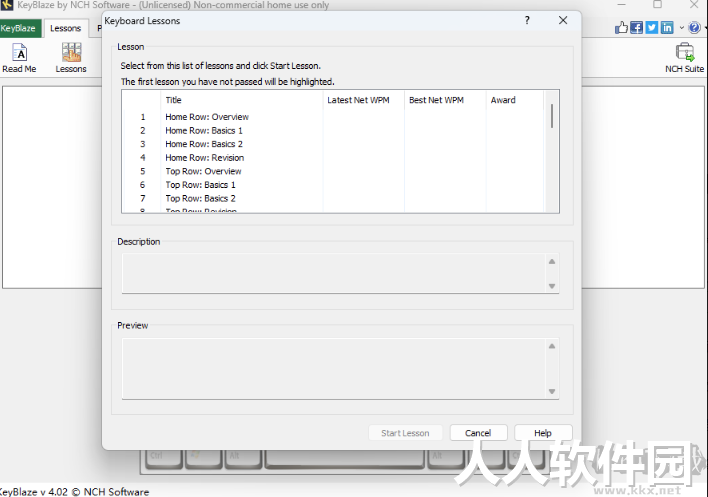Maximize the KeyBlaze main window

[657, 5]
